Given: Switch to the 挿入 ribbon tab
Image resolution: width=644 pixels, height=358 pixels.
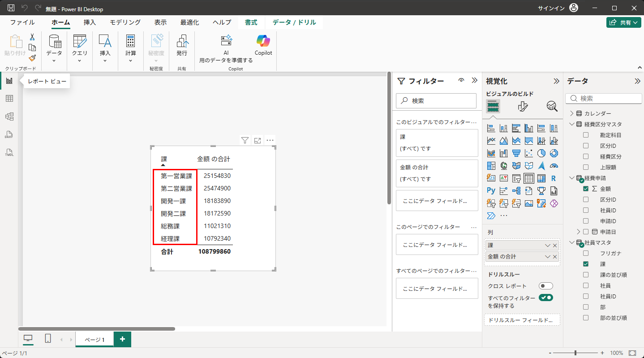Looking at the screenshot, I should pyautogui.click(x=90, y=22).
